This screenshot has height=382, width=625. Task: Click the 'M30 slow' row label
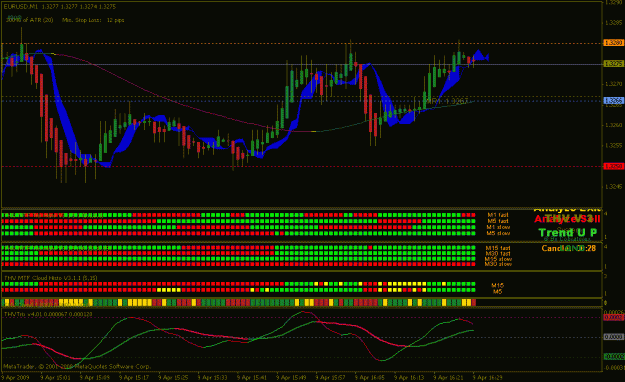point(498,264)
